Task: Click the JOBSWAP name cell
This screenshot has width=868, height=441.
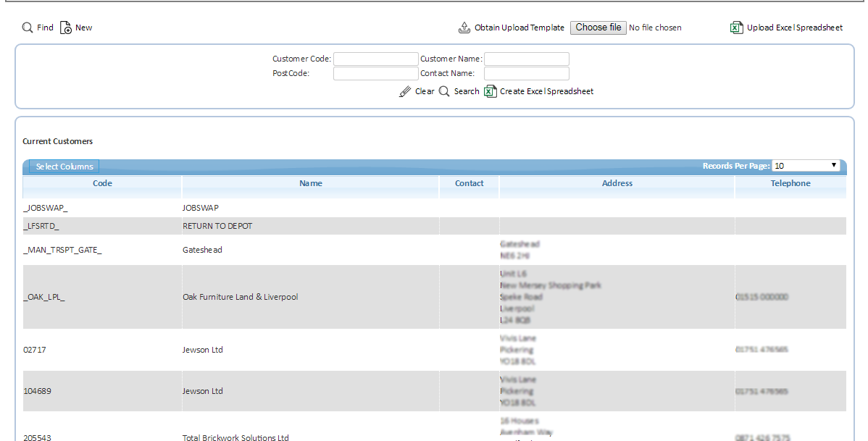Action: [x=201, y=208]
